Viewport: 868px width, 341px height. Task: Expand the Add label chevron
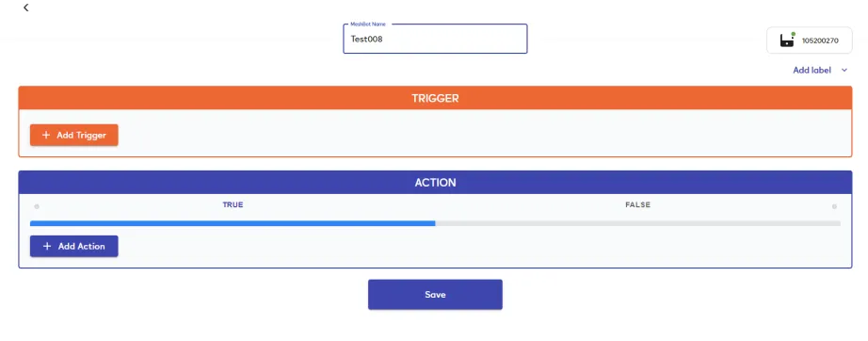pos(844,71)
